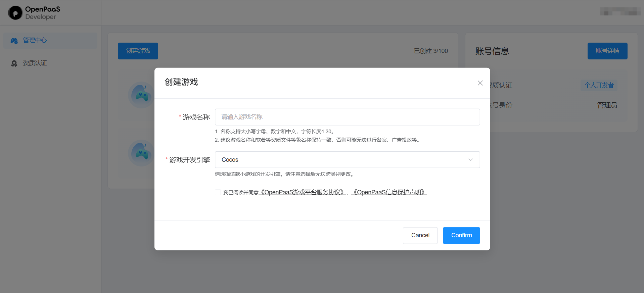Close the 创建游戏 dialog with X
The height and width of the screenshot is (293, 644).
pos(480,83)
